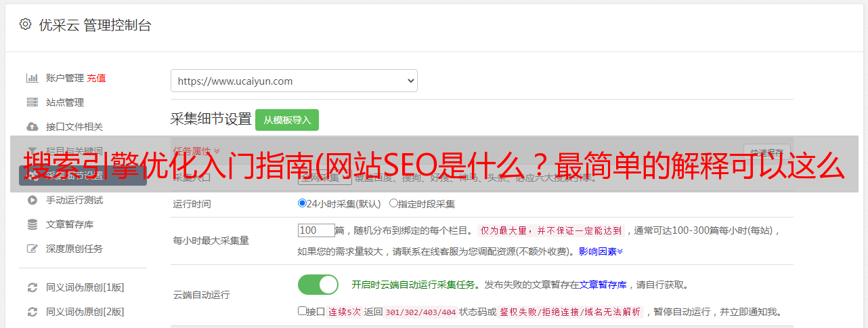Screen dimensions: 868x328
Task: Open 账户管理 bar chart icon
Action: [x=32, y=78]
